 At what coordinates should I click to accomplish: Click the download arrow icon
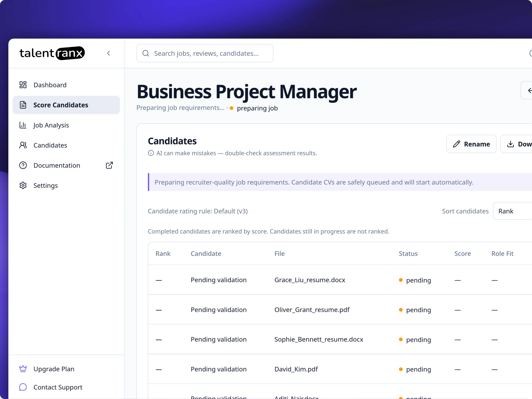[510, 144]
